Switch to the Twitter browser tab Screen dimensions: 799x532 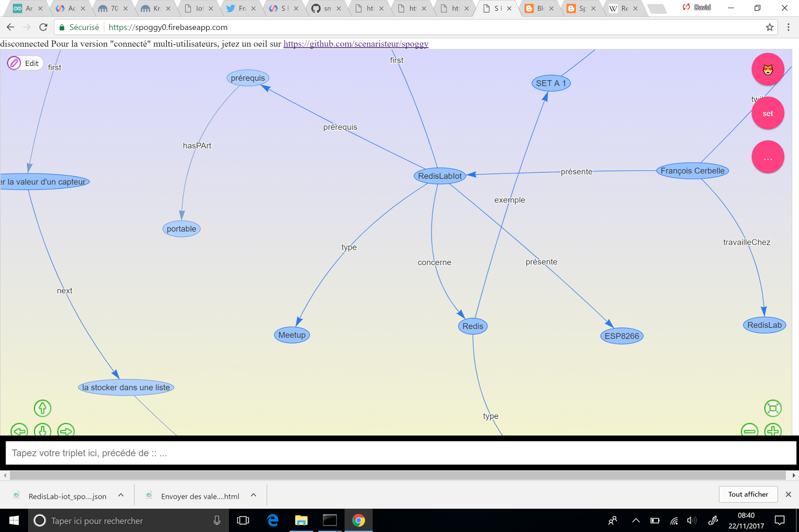(241, 8)
